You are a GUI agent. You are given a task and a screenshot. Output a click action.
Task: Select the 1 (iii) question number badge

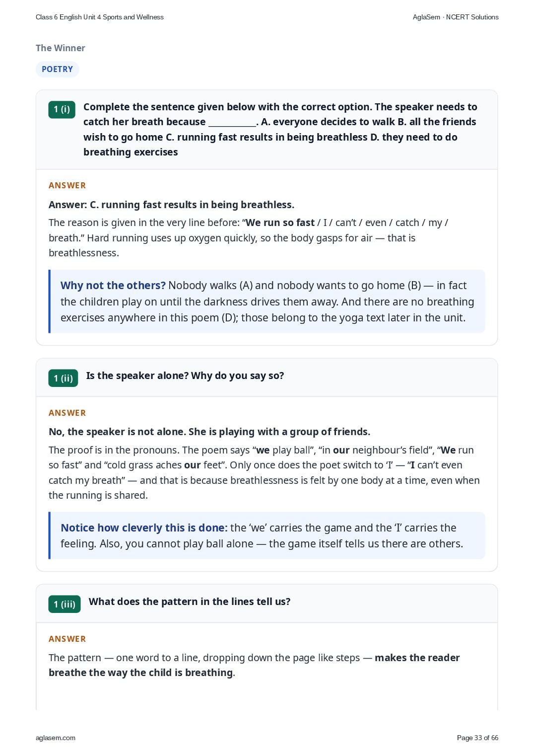pos(65,604)
